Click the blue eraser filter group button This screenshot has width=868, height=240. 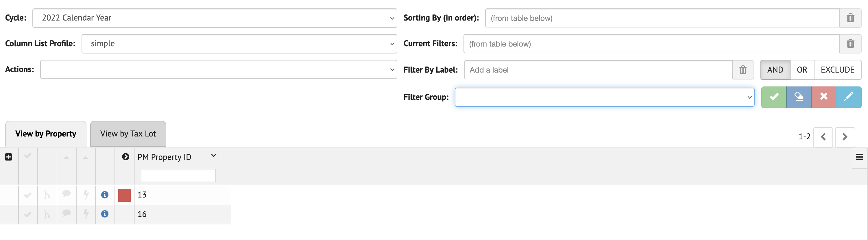[799, 97]
